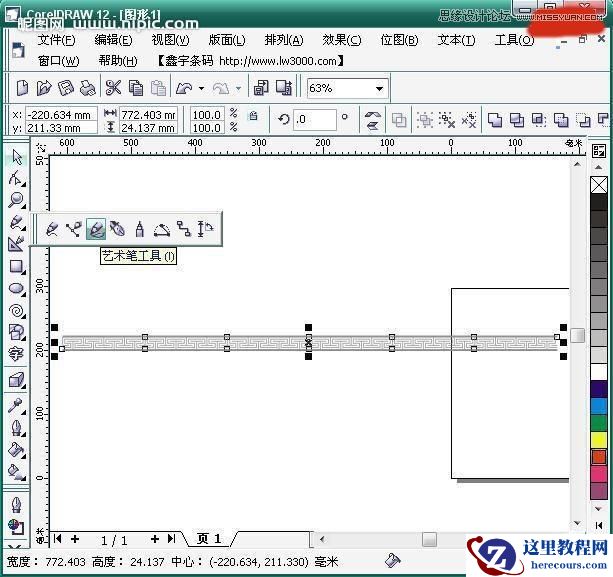Click the Import icon
The width and height of the screenshot is (613, 577).
pos(261,88)
